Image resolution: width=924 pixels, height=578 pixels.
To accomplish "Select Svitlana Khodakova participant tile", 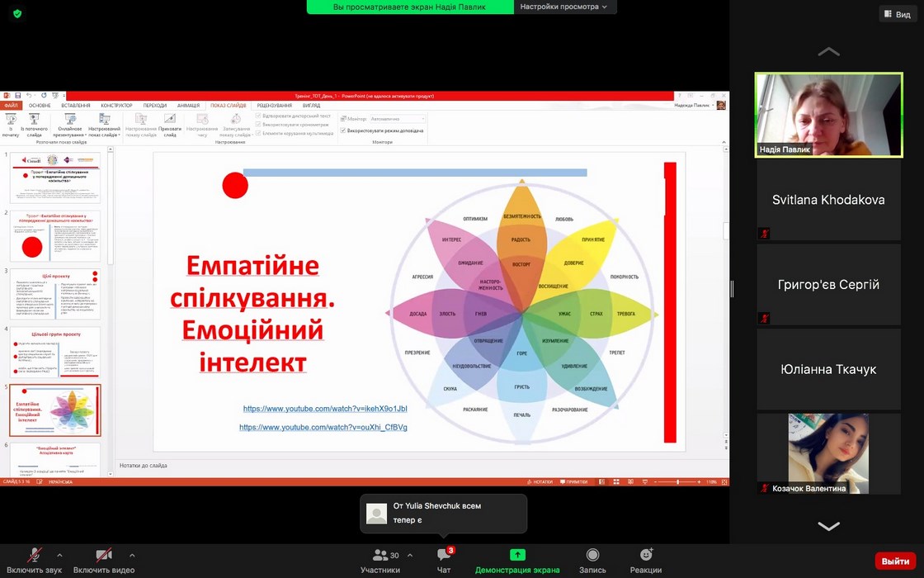I will pyautogui.click(x=828, y=200).
